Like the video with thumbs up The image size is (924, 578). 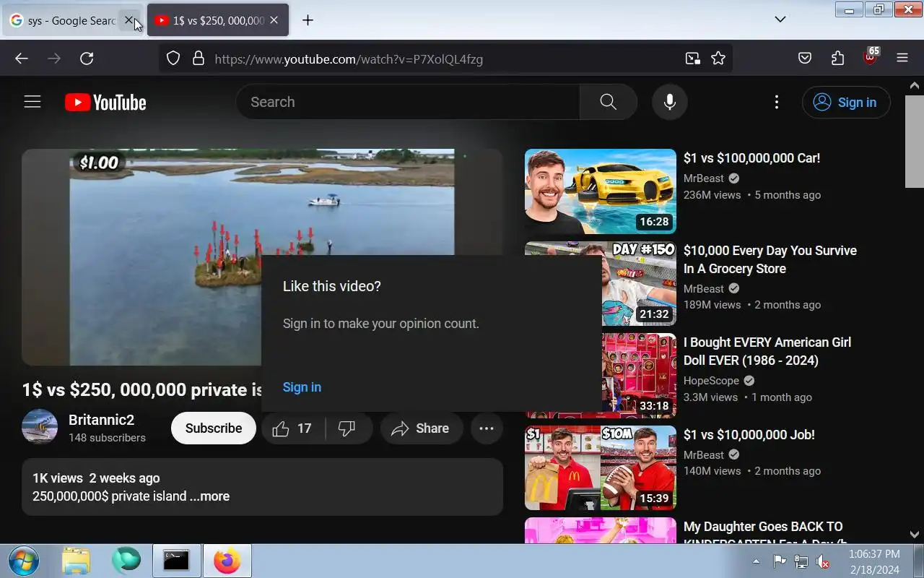point(293,428)
